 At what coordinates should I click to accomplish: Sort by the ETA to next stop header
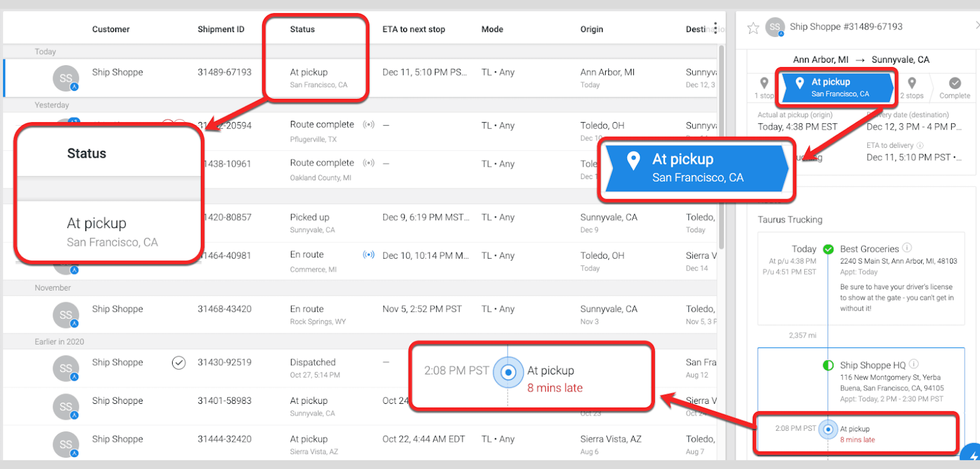[413, 29]
